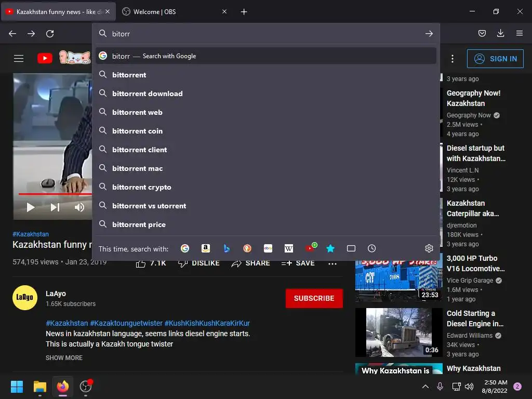
Task: Select 'bittorrent crypto' suggestion
Action: (266, 187)
